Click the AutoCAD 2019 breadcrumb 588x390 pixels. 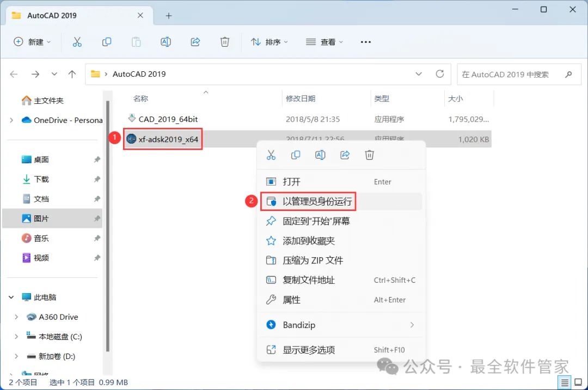click(x=139, y=74)
